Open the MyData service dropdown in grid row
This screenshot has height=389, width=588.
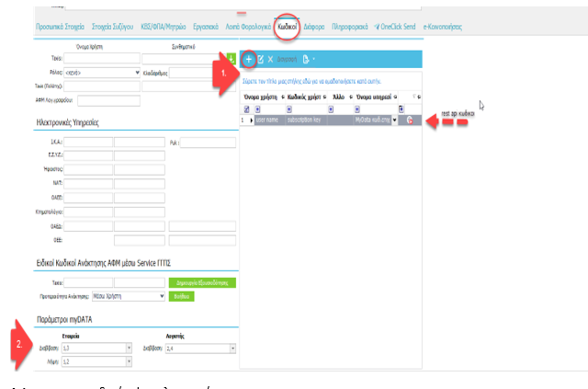coord(394,120)
